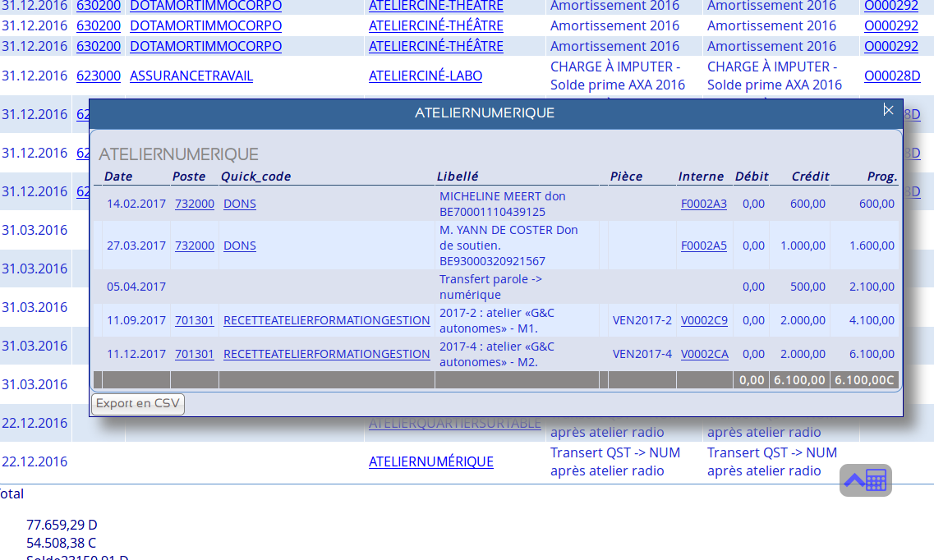Close the ATELIERNUMERIQUE dialog
This screenshot has height=560, width=934.
point(887,110)
